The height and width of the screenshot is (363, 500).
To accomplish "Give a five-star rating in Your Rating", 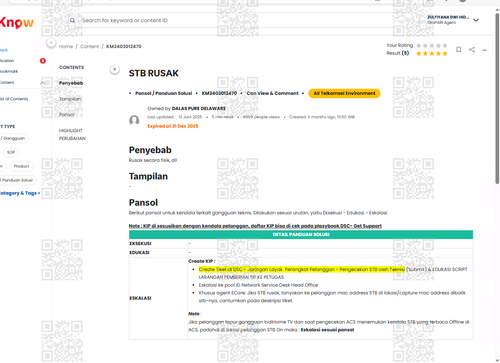I will coord(445,46).
